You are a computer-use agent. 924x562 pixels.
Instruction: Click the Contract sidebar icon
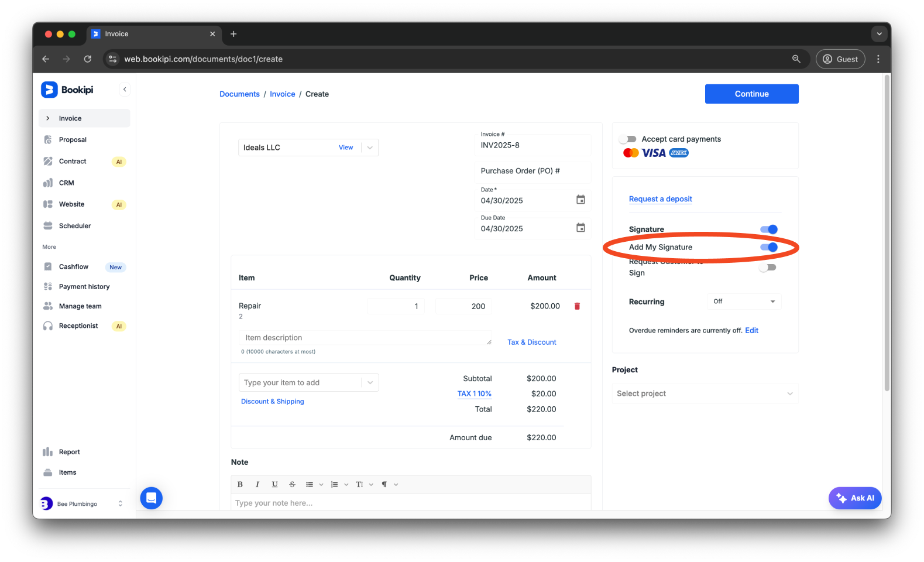48,161
